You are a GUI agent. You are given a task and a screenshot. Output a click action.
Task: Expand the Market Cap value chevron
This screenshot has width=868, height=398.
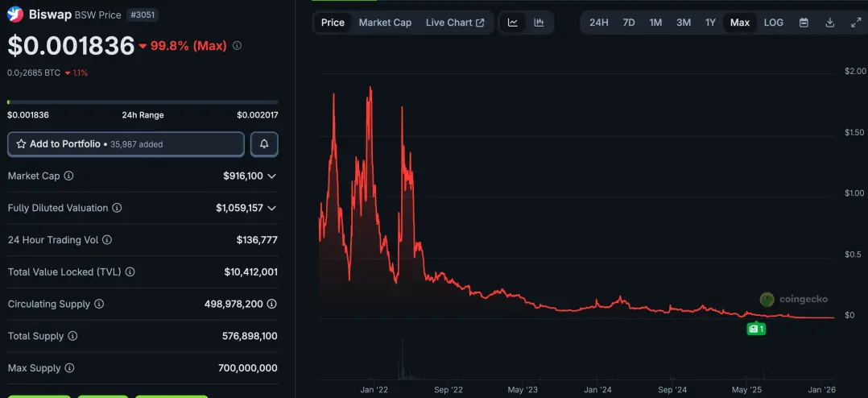pyautogui.click(x=272, y=176)
